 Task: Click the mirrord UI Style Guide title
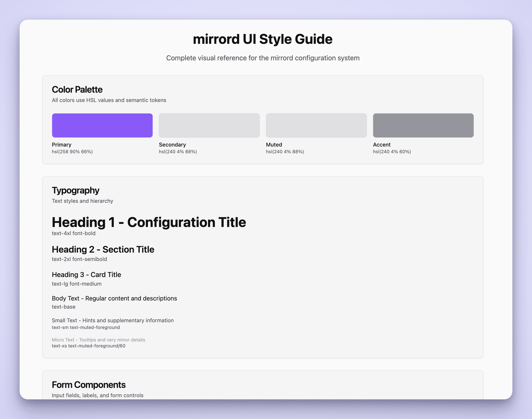(262, 39)
